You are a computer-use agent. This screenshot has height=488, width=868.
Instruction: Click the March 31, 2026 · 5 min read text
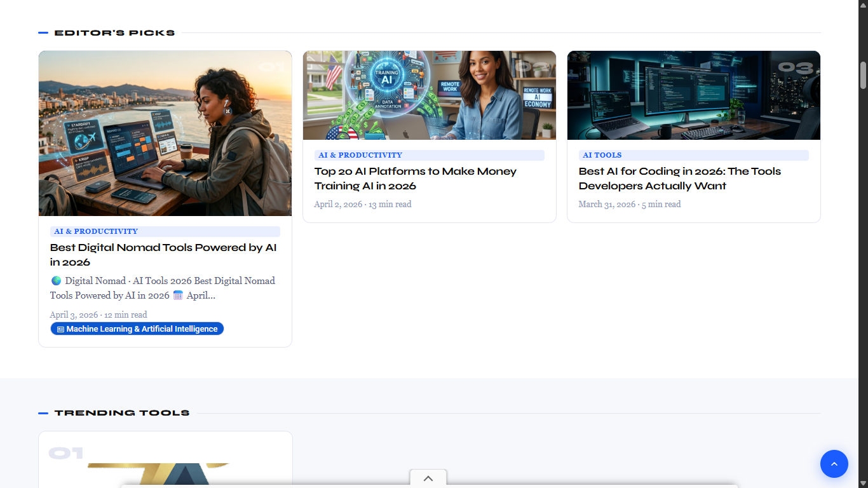click(630, 204)
